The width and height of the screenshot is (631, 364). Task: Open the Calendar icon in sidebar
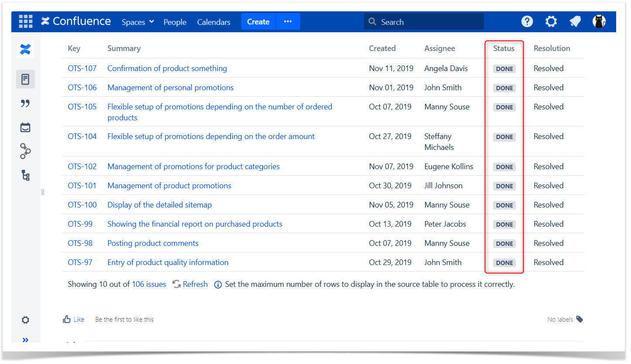(25, 127)
